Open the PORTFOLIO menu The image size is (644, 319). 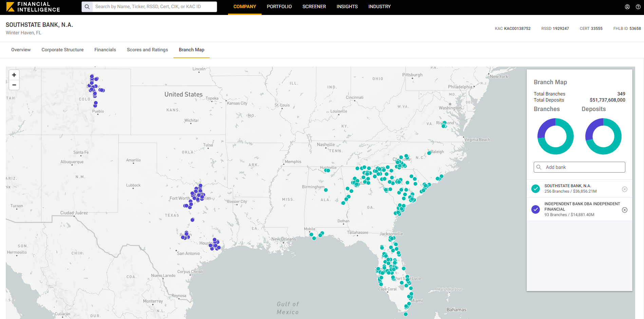[x=279, y=7]
